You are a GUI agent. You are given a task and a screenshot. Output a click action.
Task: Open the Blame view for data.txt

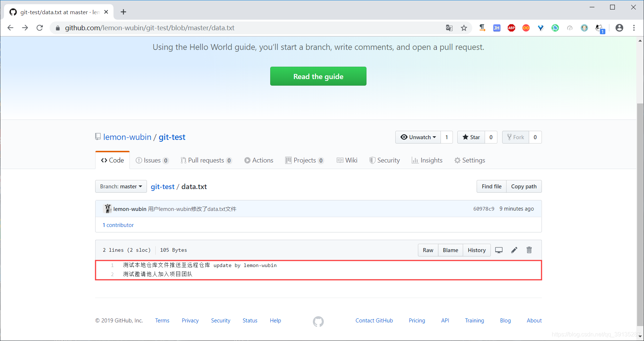[450, 250]
